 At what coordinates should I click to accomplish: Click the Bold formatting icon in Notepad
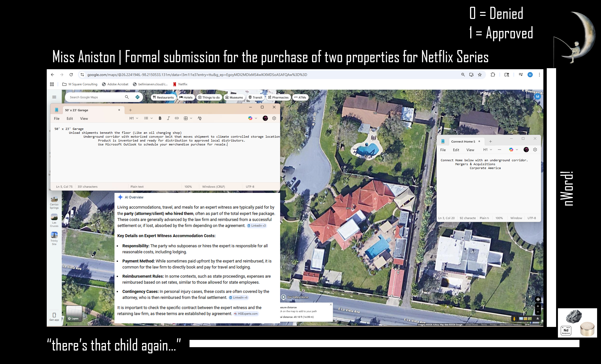pos(160,118)
